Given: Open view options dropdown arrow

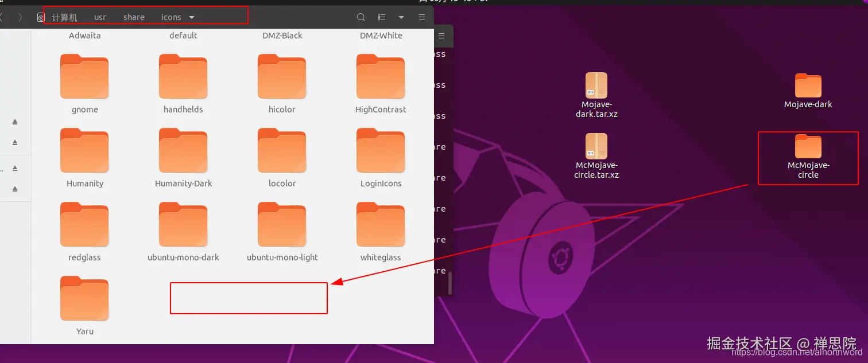Looking at the screenshot, I should (x=401, y=17).
